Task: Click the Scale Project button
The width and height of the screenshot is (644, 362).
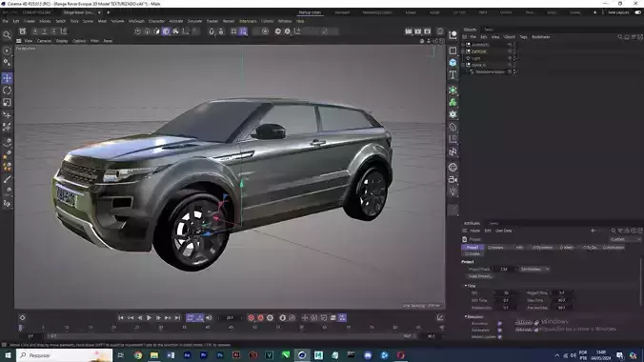Action: coord(480,276)
